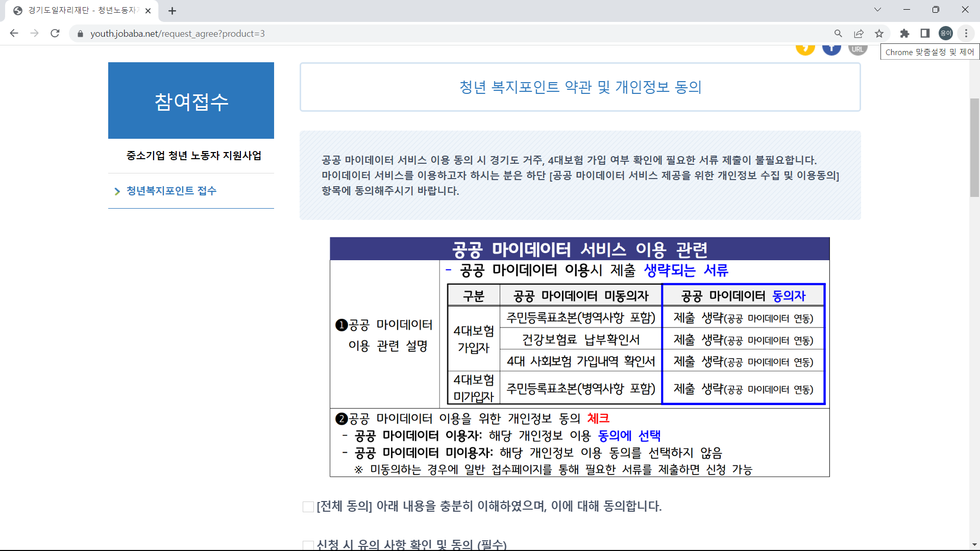Open the Chrome three-dot menu

[x=966, y=33]
